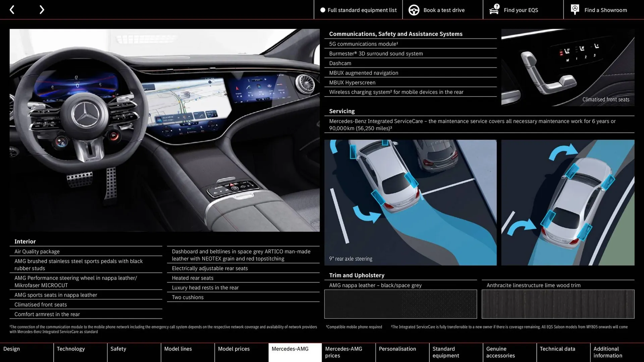Select the steering wheel icon for test drive

pos(414,10)
